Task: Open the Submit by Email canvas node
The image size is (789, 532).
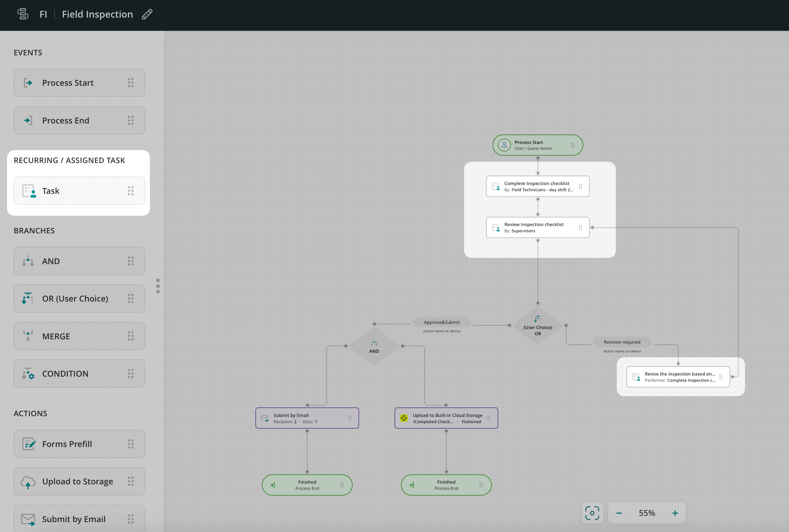Action: (x=307, y=418)
